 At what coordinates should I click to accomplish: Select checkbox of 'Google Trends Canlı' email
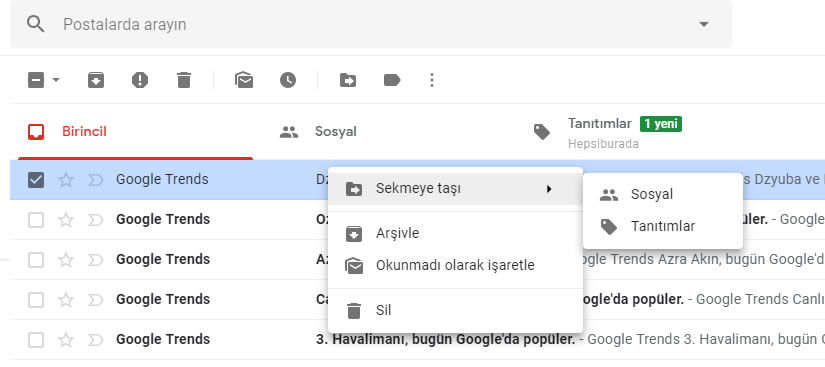[36, 300]
